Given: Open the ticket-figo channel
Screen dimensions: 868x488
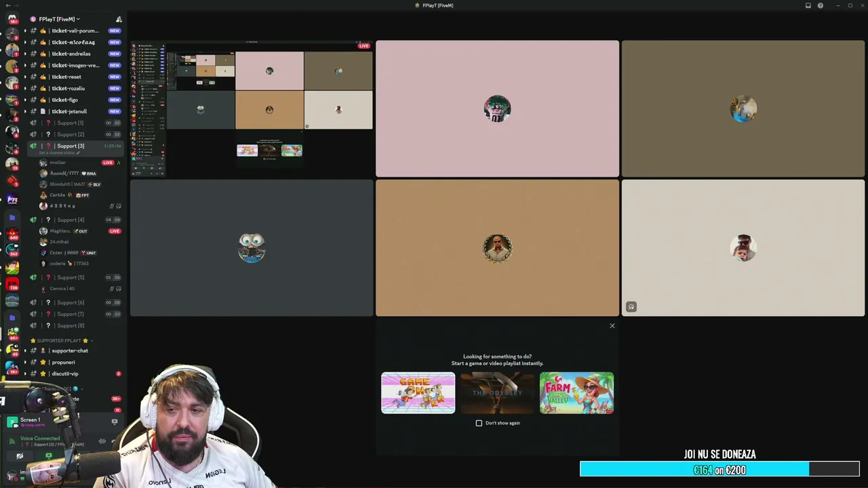Looking at the screenshot, I should point(75,100).
